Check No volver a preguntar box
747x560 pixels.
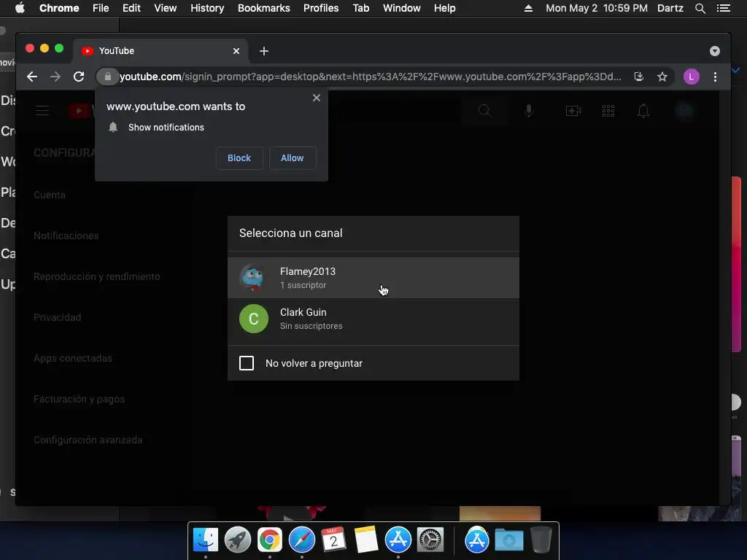[x=247, y=363]
